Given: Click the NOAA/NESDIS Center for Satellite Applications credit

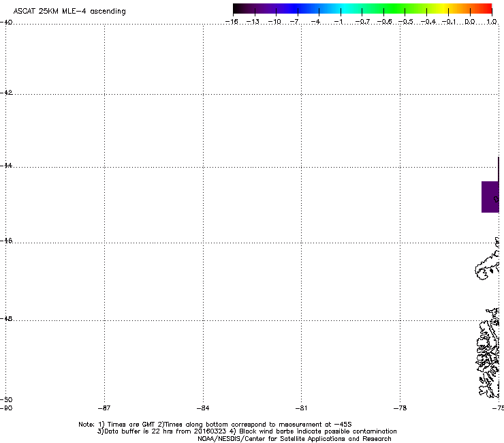Looking at the screenshot, I should click(294, 439).
